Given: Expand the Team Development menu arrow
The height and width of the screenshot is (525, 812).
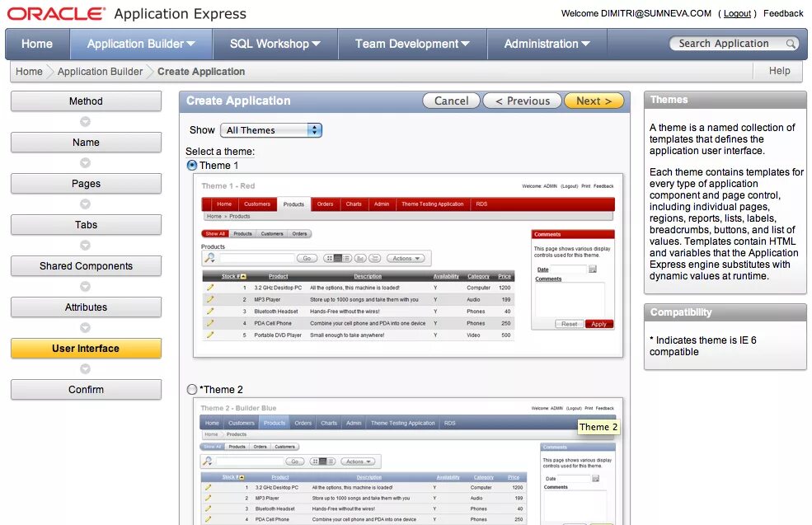Looking at the screenshot, I should coord(465,44).
